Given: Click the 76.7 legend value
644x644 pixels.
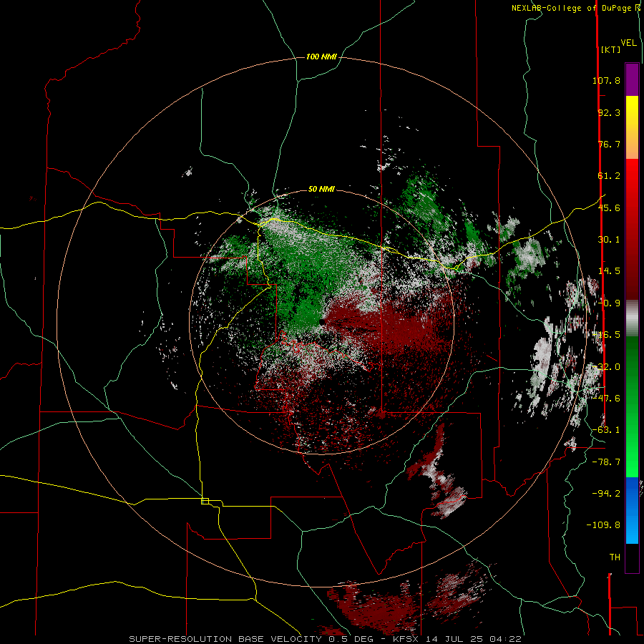Looking at the screenshot, I should 609,144.
